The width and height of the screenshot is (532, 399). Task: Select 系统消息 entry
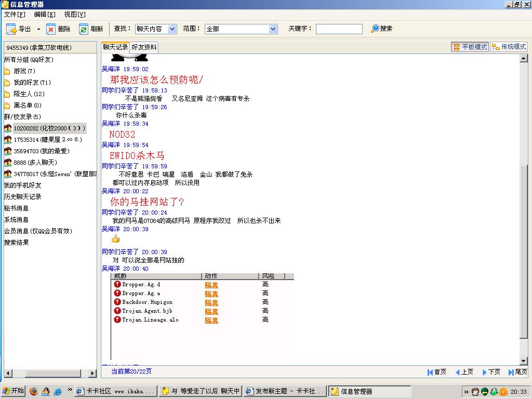pyautogui.click(x=16, y=220)
